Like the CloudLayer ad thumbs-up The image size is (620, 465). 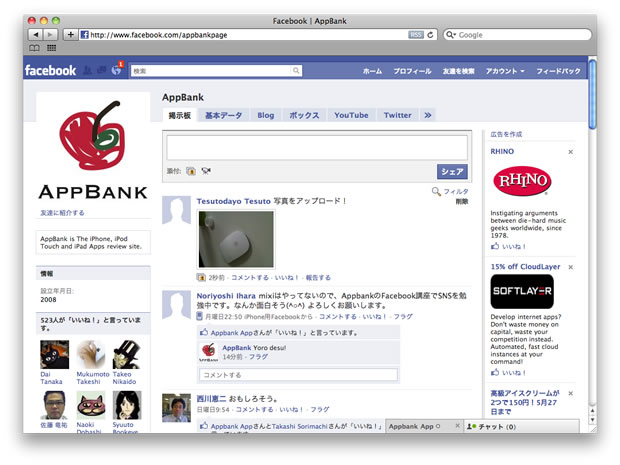pos(495,372)
